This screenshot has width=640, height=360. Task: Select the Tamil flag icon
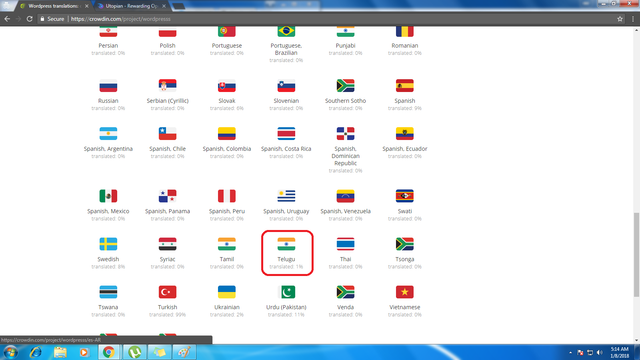click(227, 244)
